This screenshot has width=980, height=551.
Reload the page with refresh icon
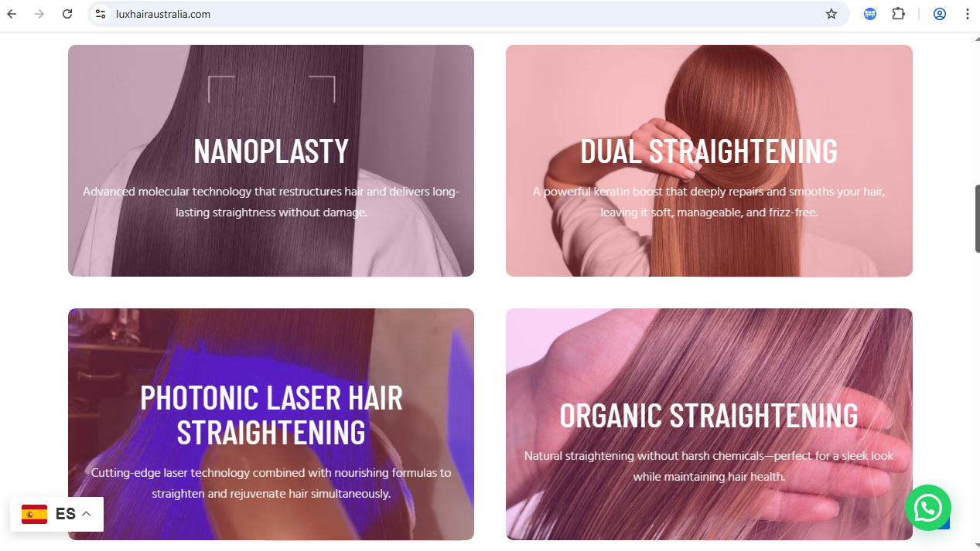(67, 14)
